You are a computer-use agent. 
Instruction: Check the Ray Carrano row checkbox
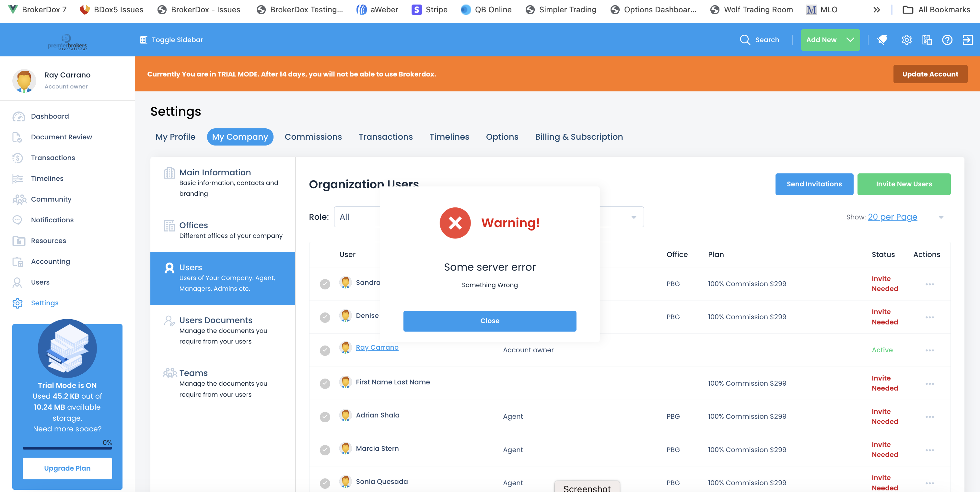tap(325, 350)
